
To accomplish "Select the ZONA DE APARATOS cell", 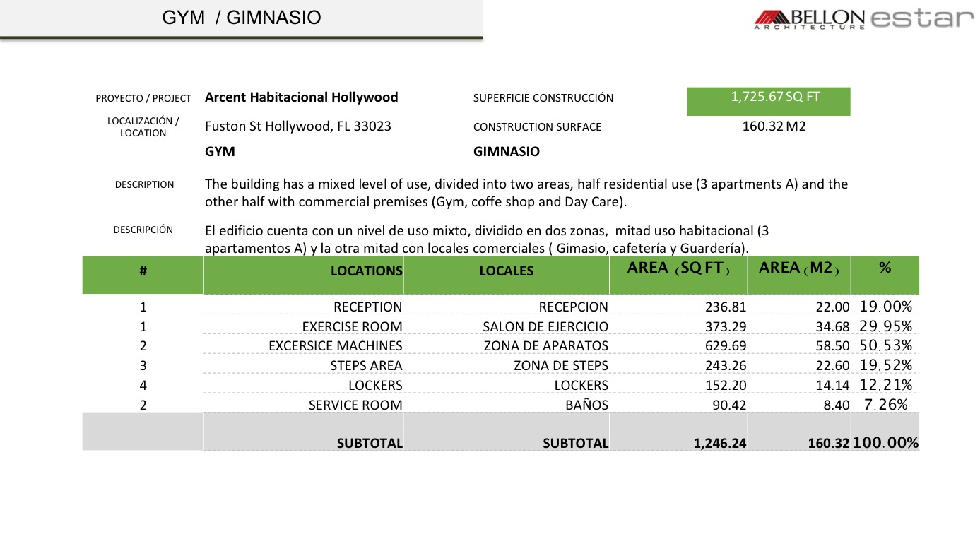I will (x=545, y=346).
